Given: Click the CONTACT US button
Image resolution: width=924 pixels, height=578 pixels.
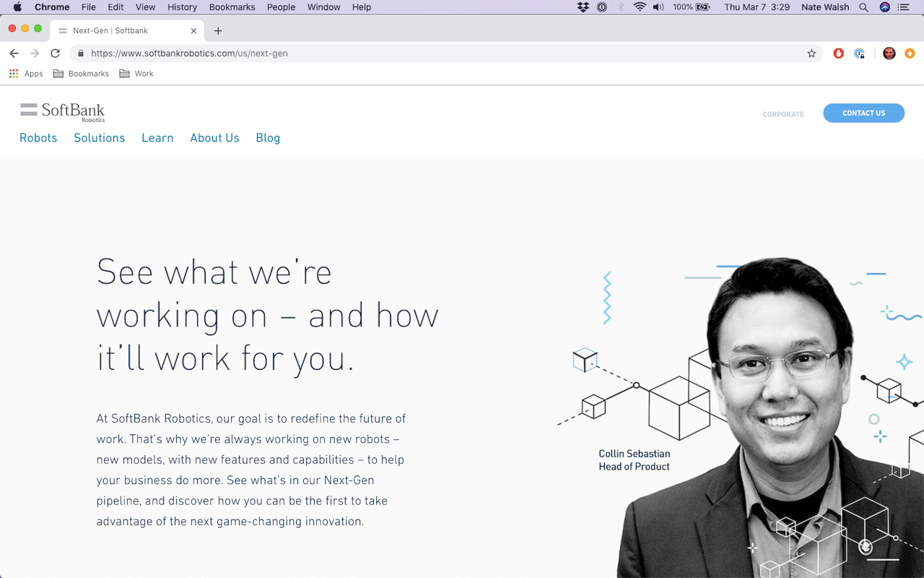Looking at the screenshot, I should 863,113.
